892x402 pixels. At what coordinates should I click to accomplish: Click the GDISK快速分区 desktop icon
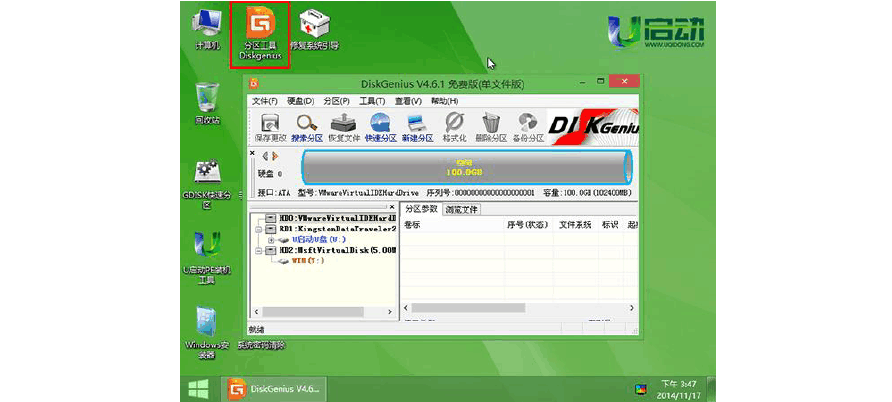tap(207, 185)
